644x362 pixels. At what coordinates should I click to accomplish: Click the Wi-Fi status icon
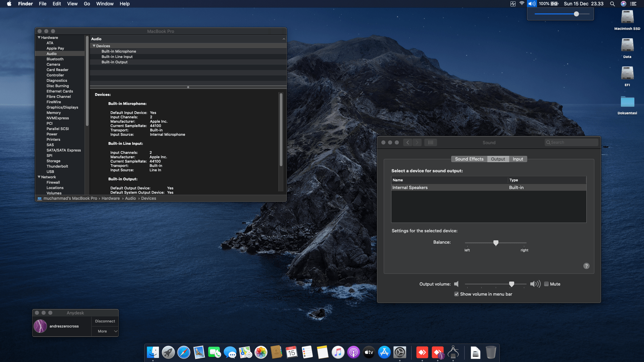point(522,4)
